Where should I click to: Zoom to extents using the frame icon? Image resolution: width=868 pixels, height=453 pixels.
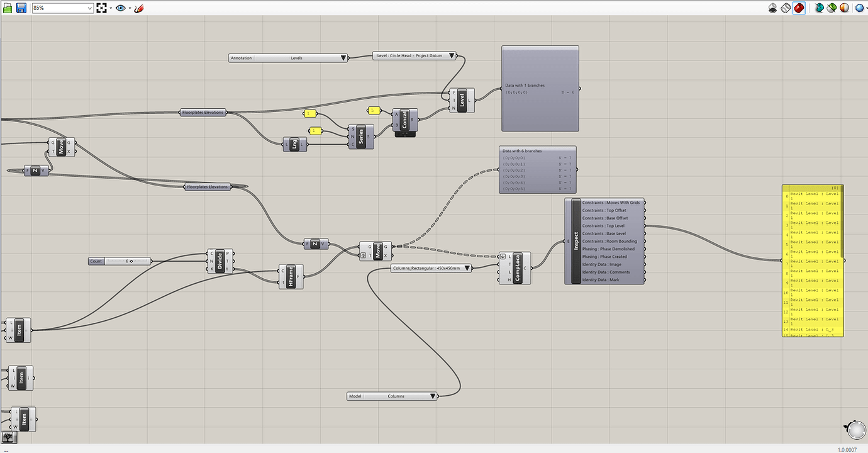[x=102, y=8]
